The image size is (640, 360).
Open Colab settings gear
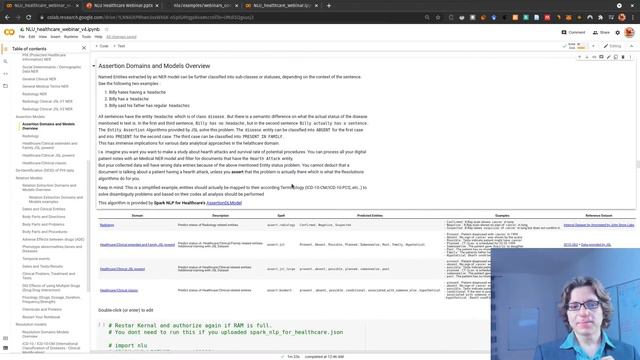[x=618, y=32]
